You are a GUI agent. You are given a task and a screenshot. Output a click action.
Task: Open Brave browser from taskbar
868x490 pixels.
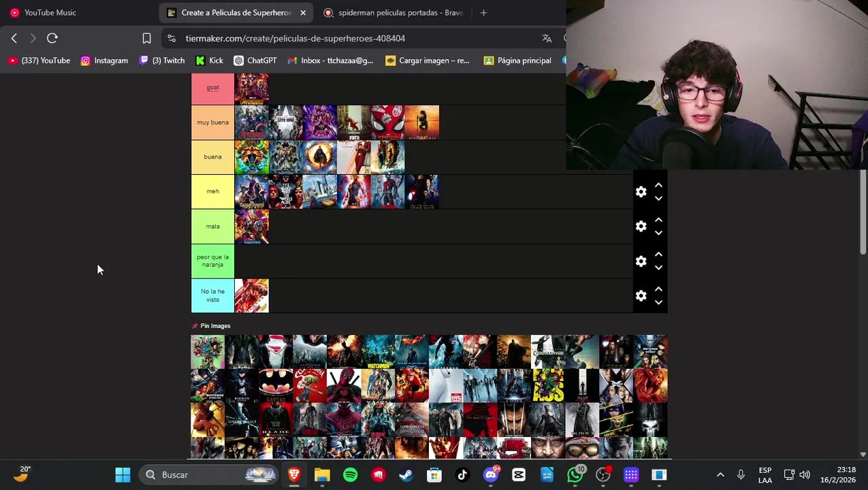[x=294, y=475]
